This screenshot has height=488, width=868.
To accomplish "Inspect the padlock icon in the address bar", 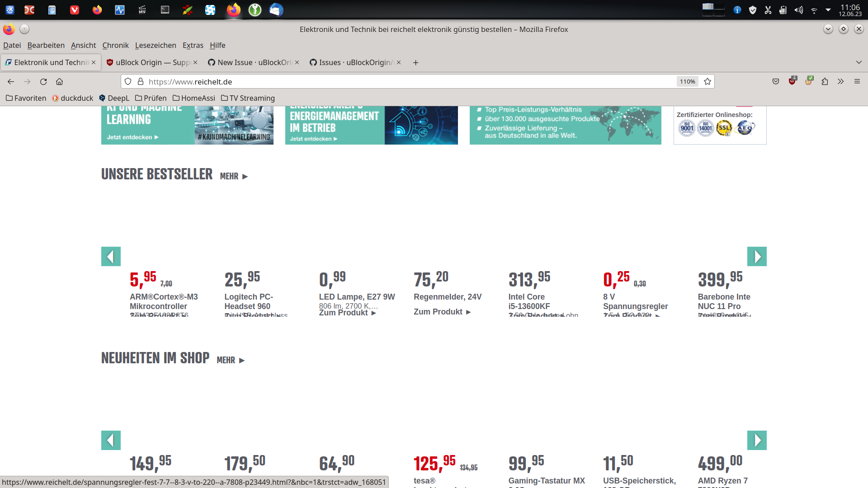I will [x=140, y=82].
